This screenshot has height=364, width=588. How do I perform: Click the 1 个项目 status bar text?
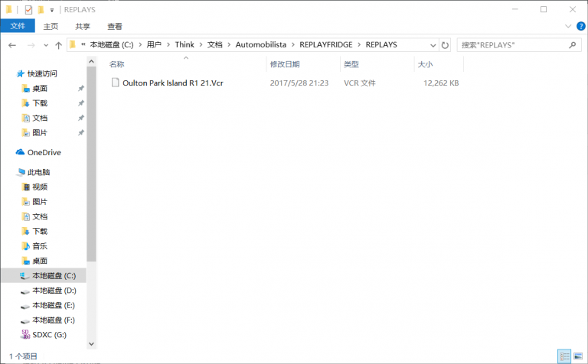pos(23,356)
